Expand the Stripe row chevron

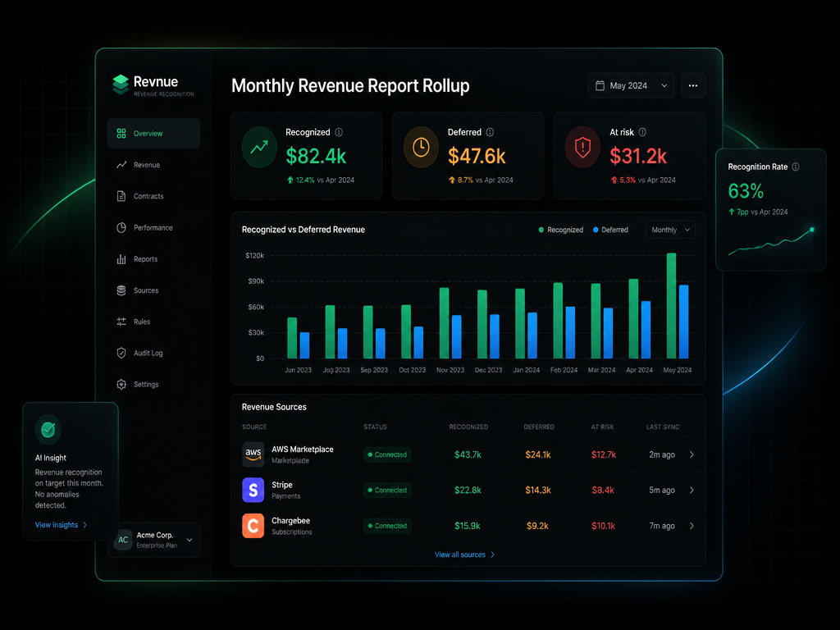coord(692,491)
